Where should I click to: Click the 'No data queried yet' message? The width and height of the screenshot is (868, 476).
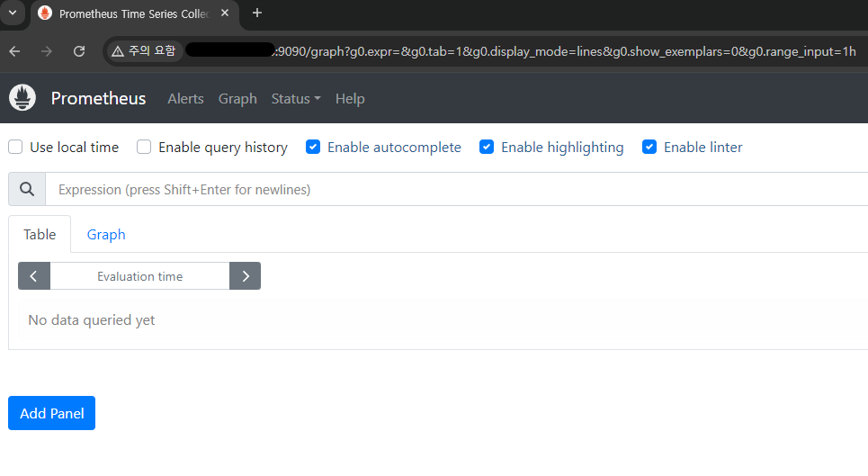coord(92,320)
